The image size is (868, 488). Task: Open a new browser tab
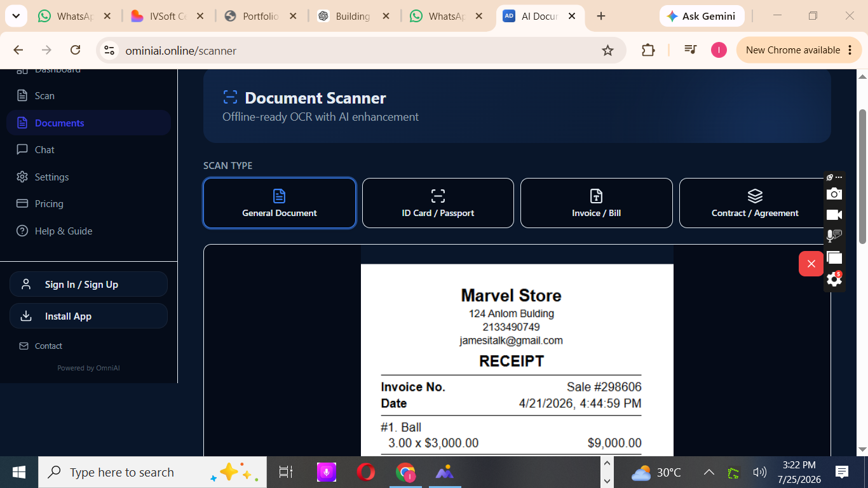pos(601,16)
